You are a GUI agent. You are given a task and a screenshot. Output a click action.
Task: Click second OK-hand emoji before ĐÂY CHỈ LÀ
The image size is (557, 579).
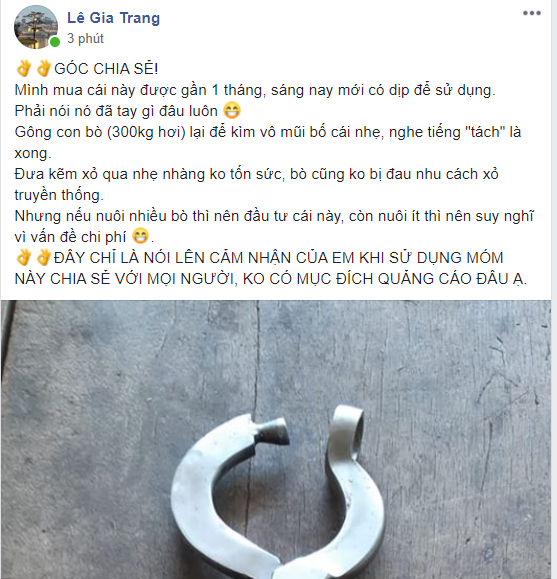pos(43,257)
